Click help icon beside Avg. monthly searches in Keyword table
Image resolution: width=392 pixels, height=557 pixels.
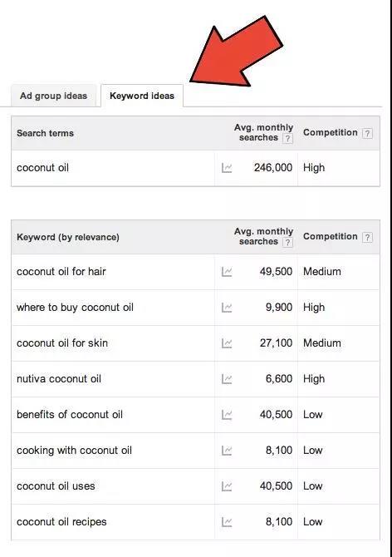(x=287, y=242)
